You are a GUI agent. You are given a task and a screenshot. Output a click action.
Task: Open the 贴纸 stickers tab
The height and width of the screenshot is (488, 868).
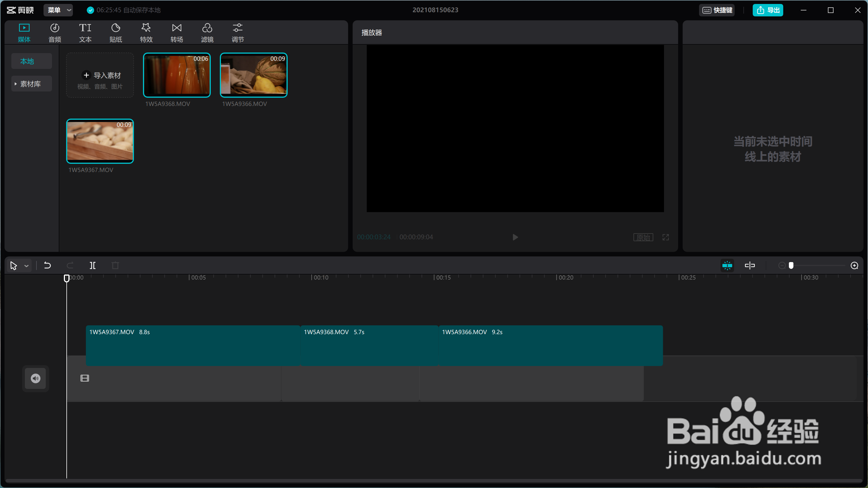point(116,33)
